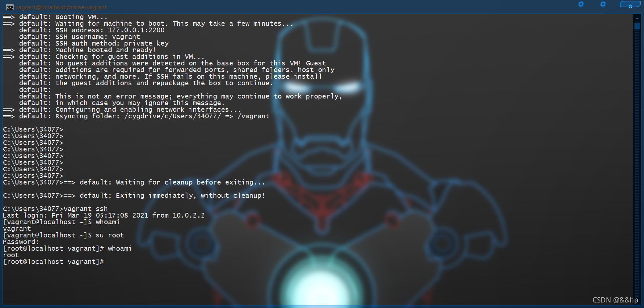Viewport: 644px width, 308px height.
Task: Click the 'Booting VM...' line
Action: pyautogui.click(x=55, y=17)
